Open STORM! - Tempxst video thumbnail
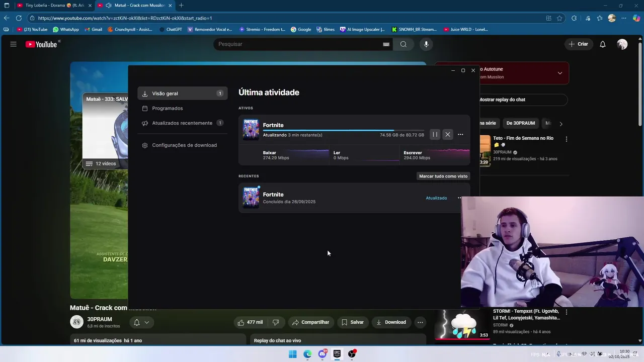The height and width of the screenshot is (362, 644). [462, 324]
